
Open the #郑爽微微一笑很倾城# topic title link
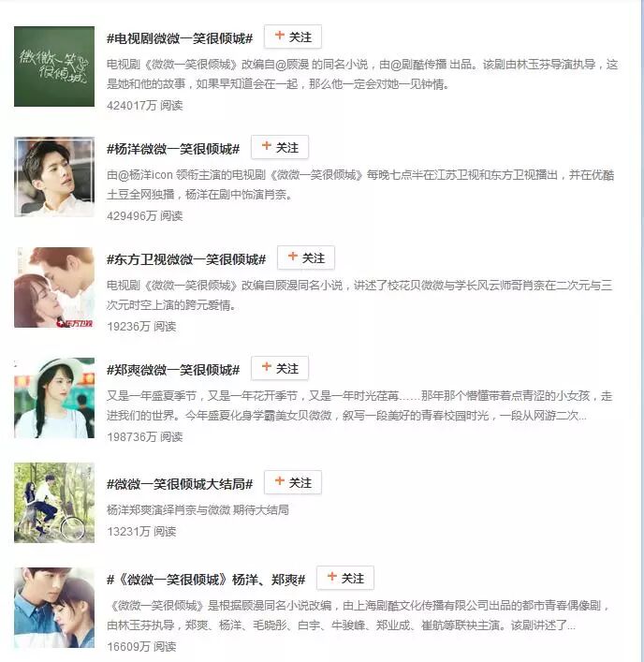click(173, 370)
